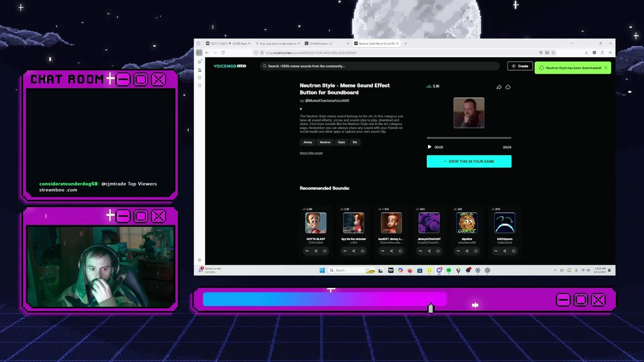Open Microsoft Store from the taskbar

[420, 270]
